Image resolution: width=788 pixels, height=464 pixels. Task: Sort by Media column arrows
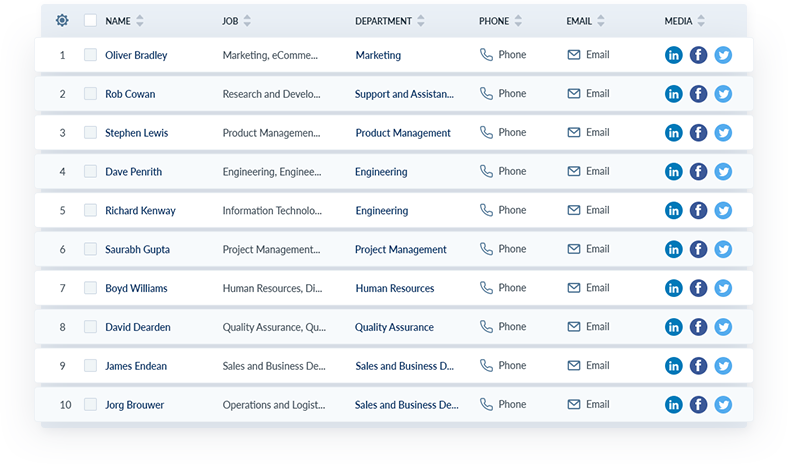(x=701, y=21)
